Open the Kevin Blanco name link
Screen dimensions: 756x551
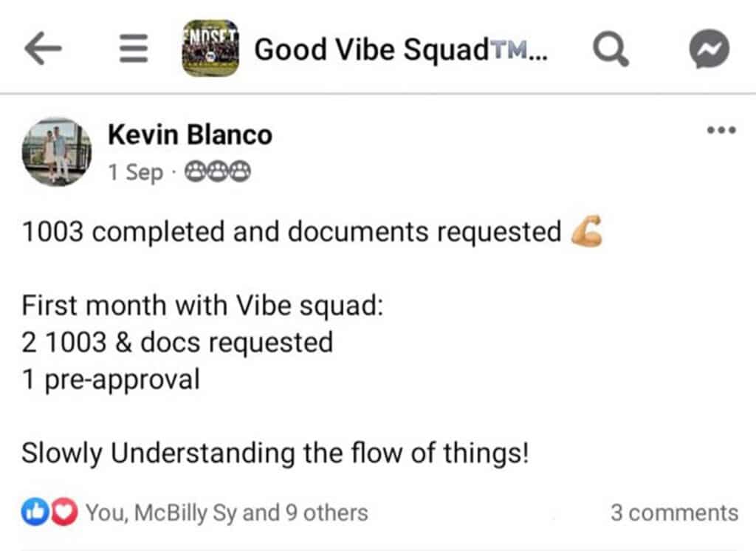(190, 134)
